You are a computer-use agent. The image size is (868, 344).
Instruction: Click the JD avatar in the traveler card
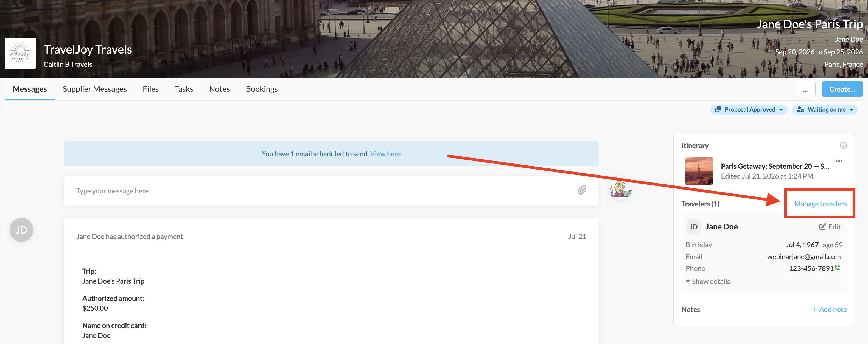(693, 227)
